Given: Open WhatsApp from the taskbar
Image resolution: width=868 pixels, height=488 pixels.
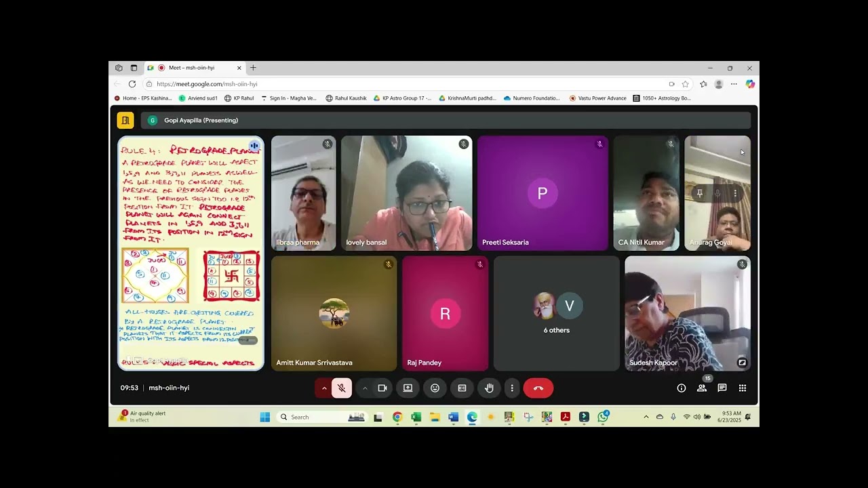Looking at the screenshot, I should click(x=603, y=417).
